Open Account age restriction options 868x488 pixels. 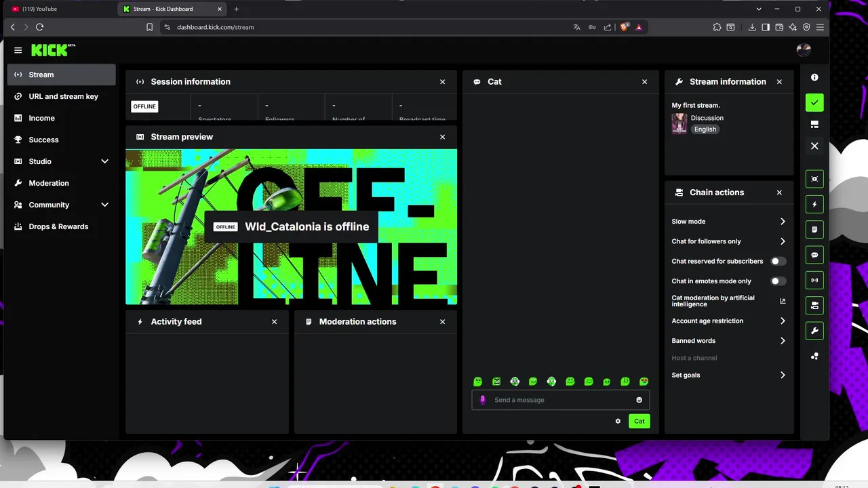point(728,321)
